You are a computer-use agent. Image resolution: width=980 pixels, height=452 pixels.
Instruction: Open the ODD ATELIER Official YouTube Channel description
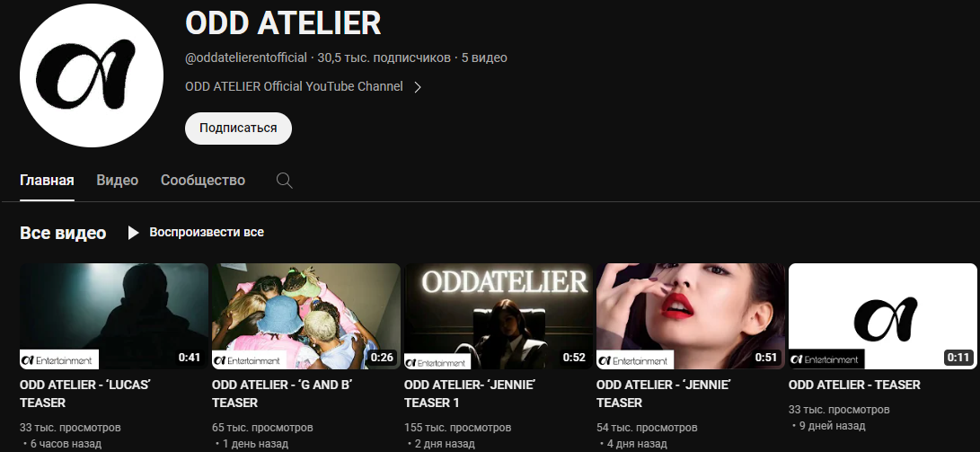point(294,87)
